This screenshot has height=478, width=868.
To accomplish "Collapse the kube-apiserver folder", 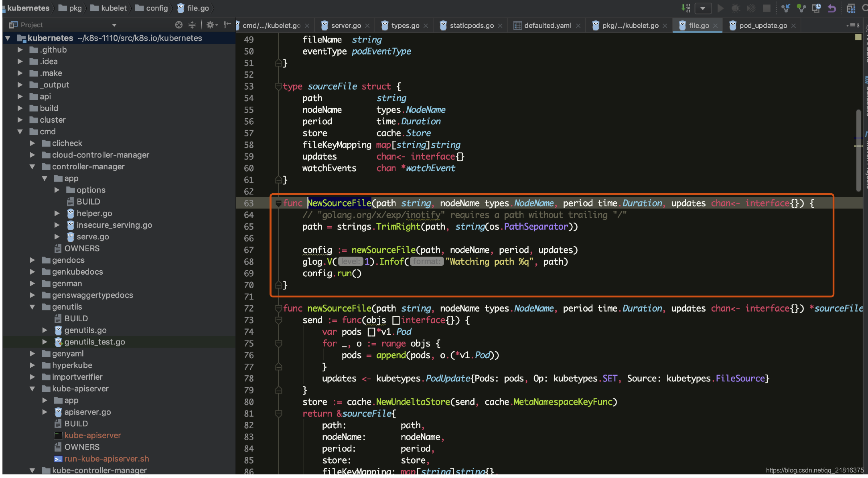I will pos(32,389).
